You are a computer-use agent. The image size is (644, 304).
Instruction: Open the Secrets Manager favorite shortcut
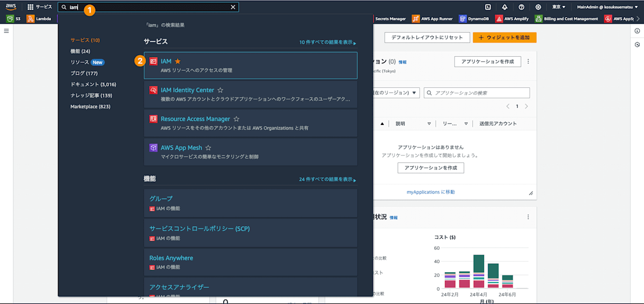390,19
